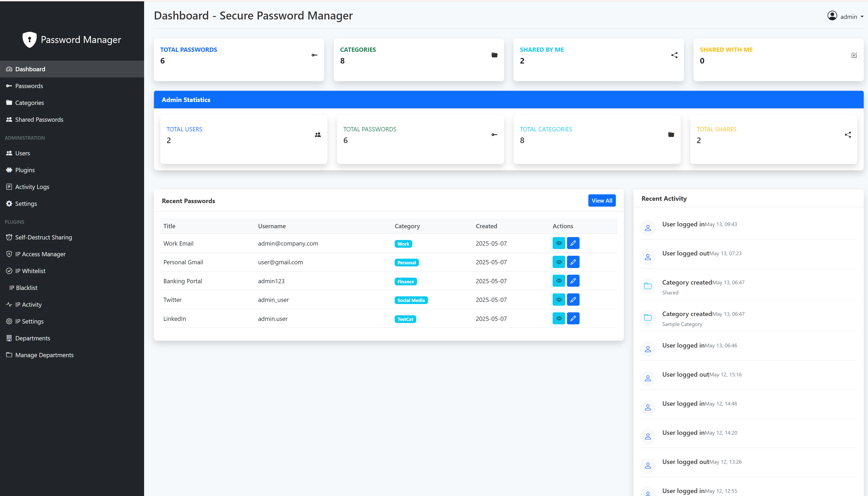Click the Finance category badge

click(405, 281)
